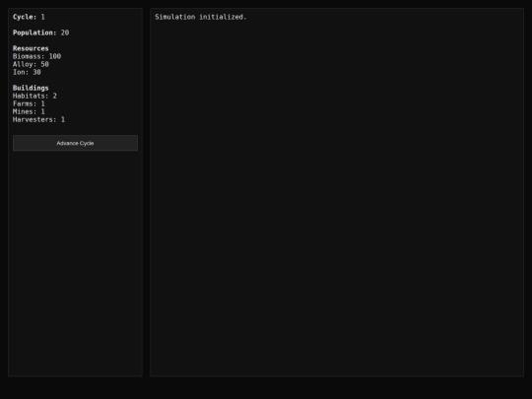Select the Cycle: 1 text

tap(29, 17)
